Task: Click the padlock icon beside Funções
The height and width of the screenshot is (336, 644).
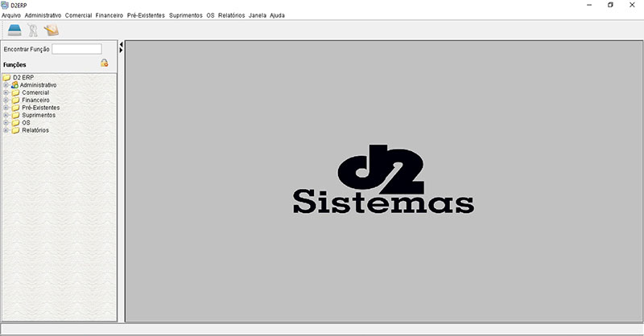Action: [x=105, y=63]
